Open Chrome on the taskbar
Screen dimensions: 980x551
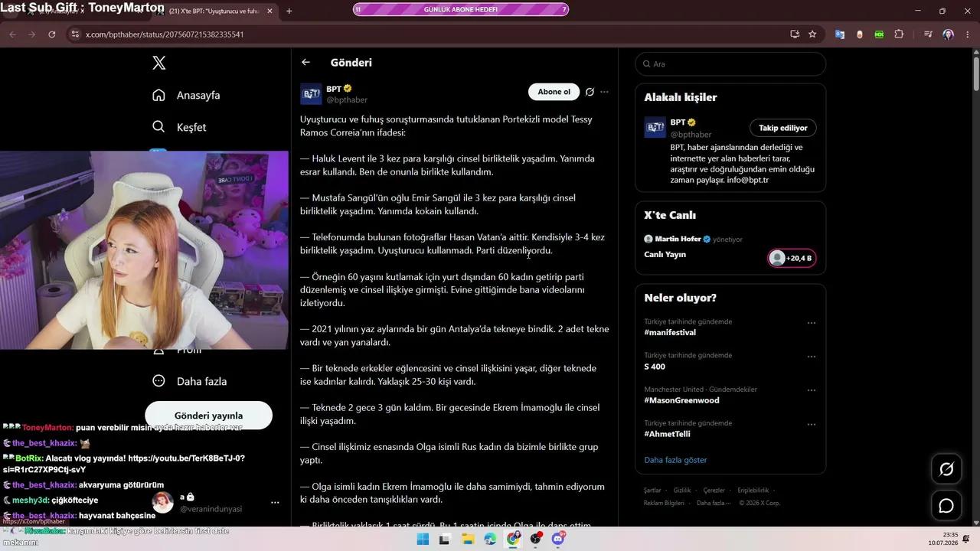[513, 539]
